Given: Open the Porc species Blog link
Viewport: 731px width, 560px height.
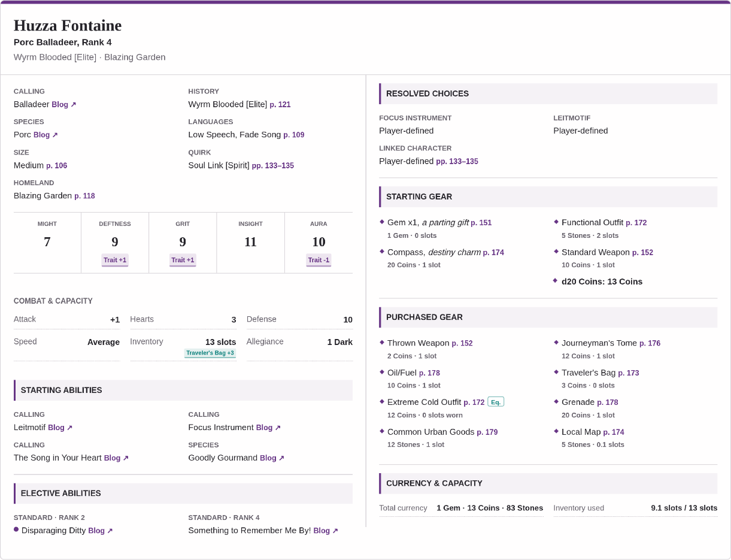Looking at the screenshot, I should [46, 135].
